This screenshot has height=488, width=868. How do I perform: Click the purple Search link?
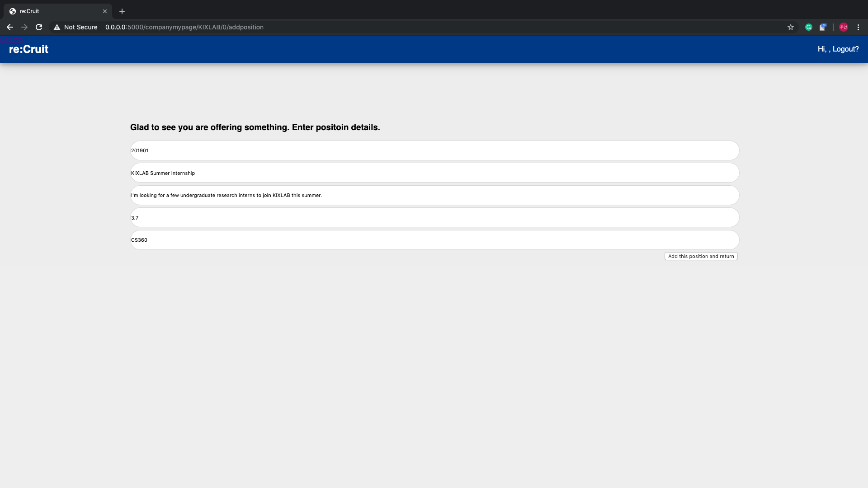[11, 40]
